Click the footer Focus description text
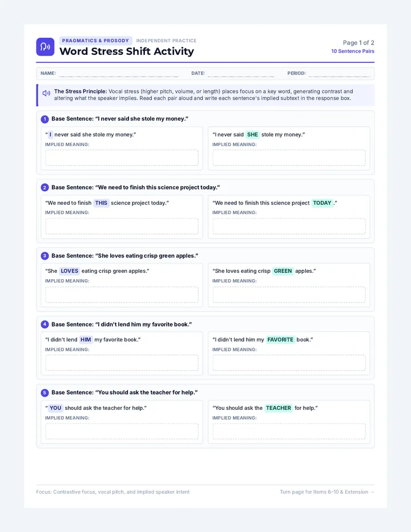This screenshot has height=532, width=411. coord(112,492)
